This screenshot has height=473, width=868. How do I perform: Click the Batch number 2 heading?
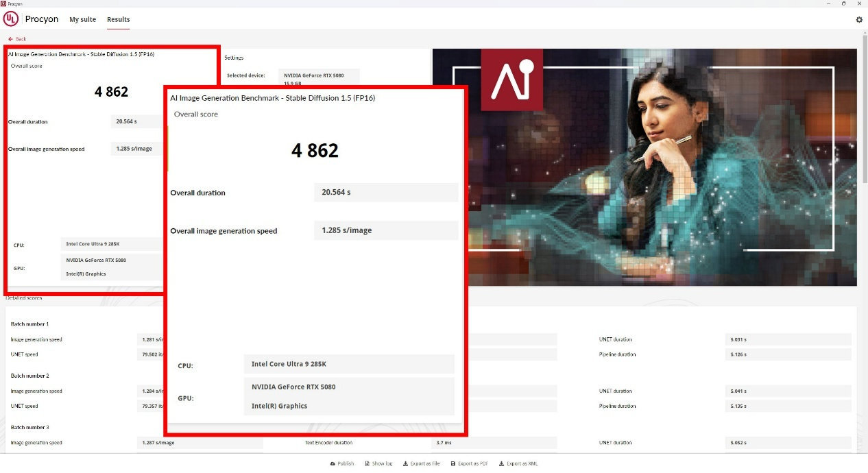pyautogui.click(x=29, y=376)
